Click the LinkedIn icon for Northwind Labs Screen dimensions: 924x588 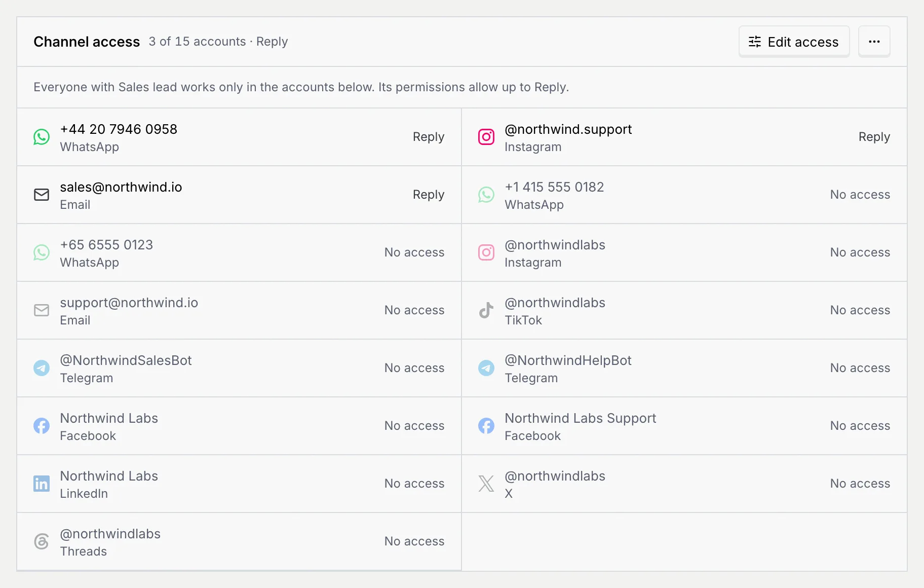click(x=42, y=484)
